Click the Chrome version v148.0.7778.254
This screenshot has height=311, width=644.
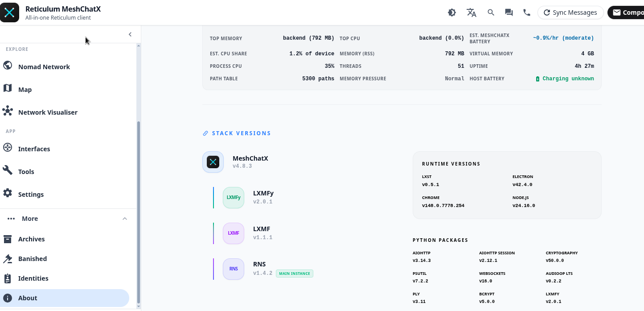pyautogui.click(x=443, y=206)
